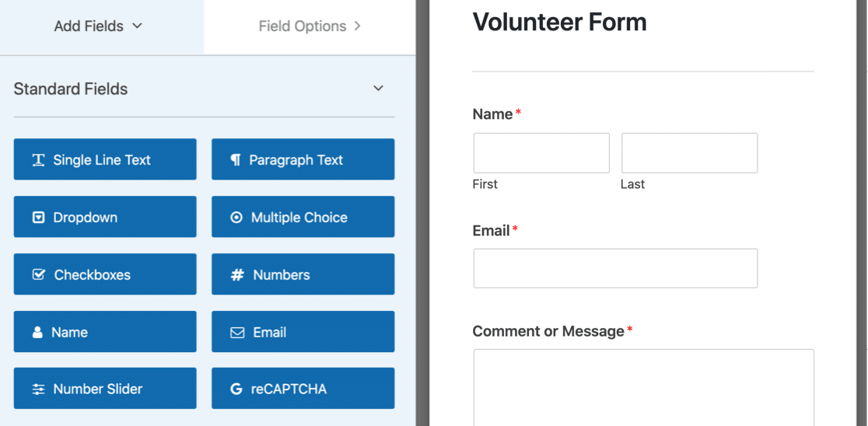
Task: Click the Numbers hash icon
Action: pos(237,275)
